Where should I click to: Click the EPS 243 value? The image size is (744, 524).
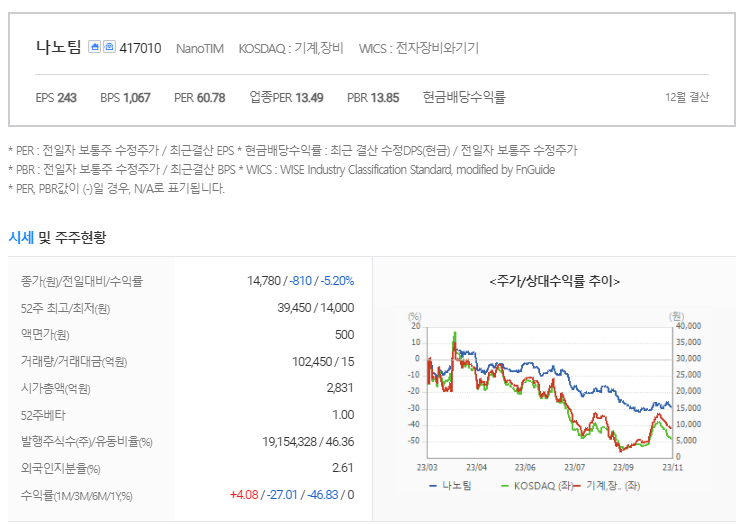[56, 98]
